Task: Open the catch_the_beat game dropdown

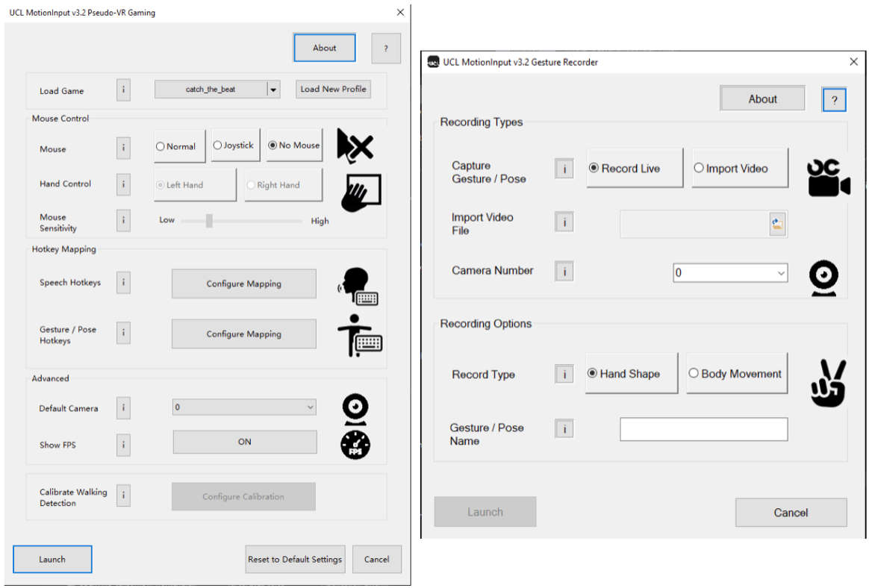Action: click(273, 90)
